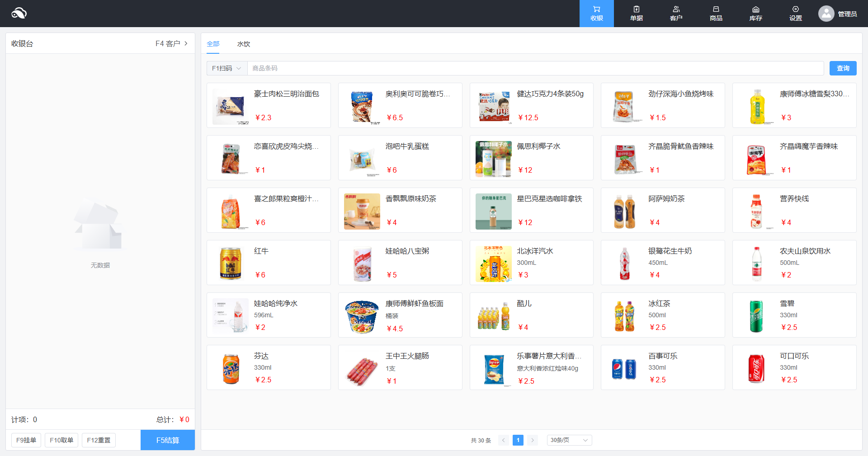Click the cloud logo icon
Image resolution: width=868 pixels, height=456 pixels.
pyautogui.click(x=19, y=13)
